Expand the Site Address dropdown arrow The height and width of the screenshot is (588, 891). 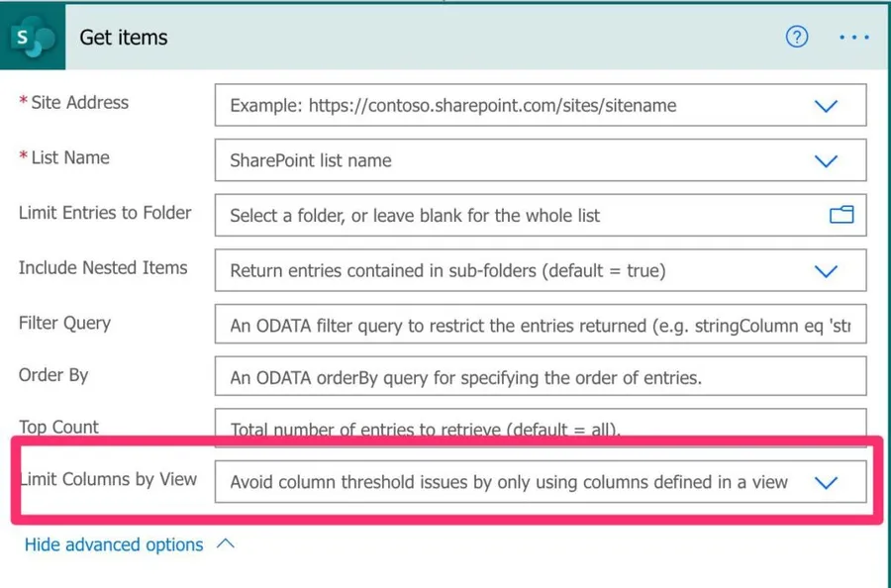826,106
